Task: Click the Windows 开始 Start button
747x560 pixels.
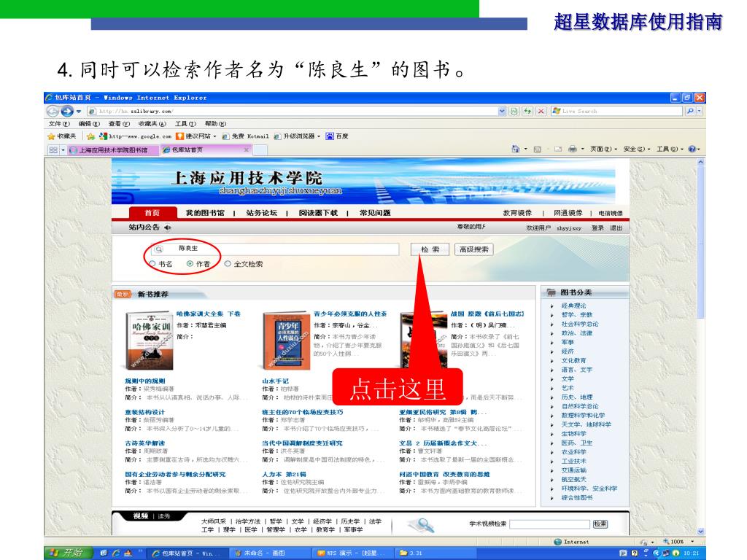Action: point(68,553)
